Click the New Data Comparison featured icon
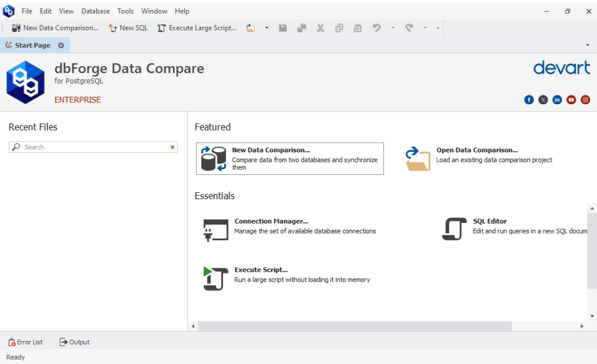 [214, 159]
